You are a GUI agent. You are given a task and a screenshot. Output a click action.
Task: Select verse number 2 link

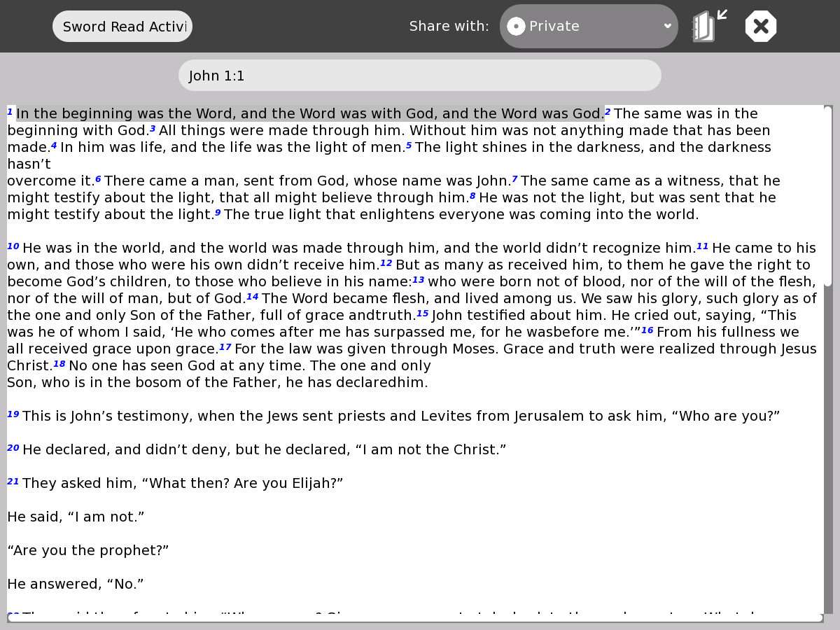tap(608, 112)
